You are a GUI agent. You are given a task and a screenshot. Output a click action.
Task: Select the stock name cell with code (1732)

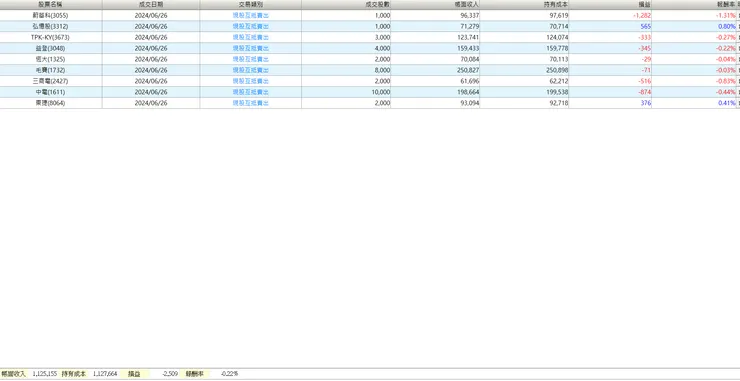[x=50, y=70]
